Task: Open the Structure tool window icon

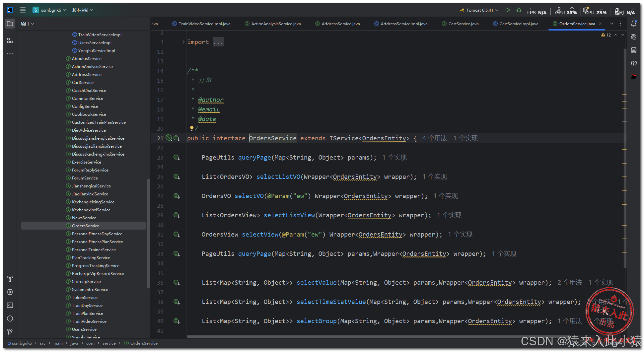Action: coord(10,40)
